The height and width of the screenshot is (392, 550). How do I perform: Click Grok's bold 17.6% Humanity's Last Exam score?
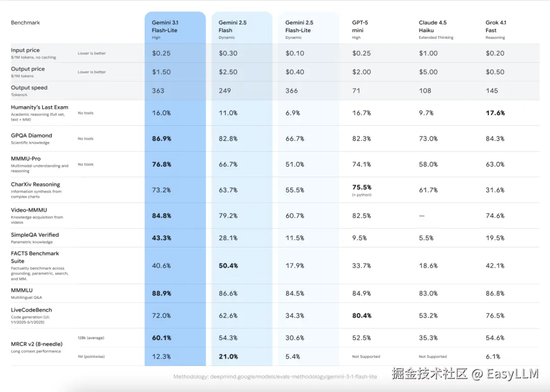495,113
